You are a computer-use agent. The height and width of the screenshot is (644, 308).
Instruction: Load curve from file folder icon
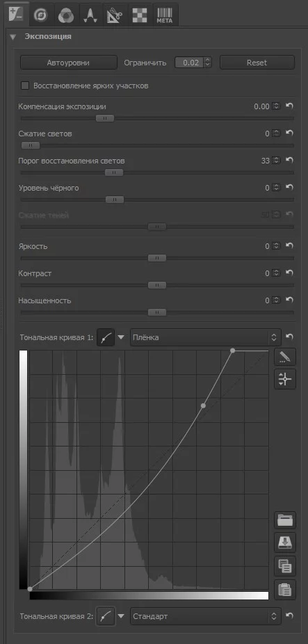284,520
